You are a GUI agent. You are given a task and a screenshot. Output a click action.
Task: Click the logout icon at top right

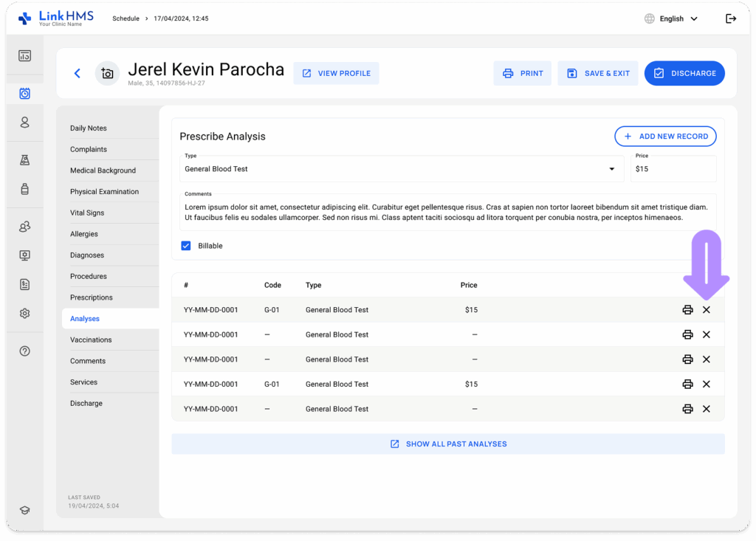tap(731, 18)
